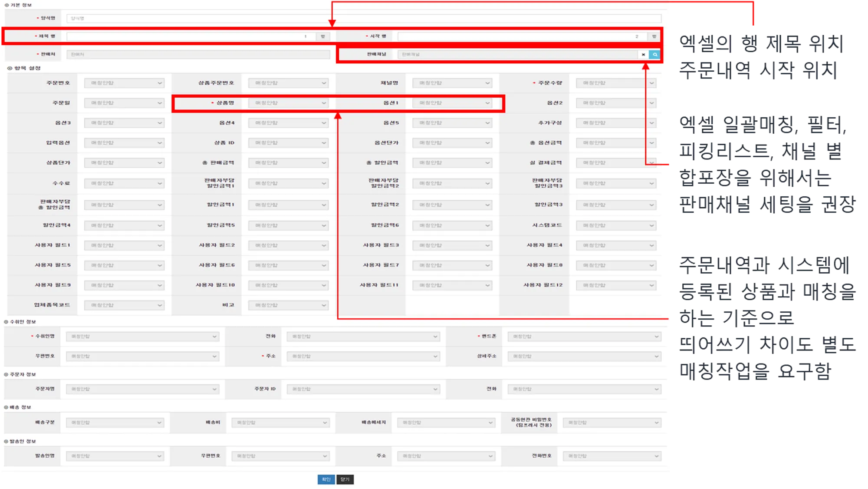Screen dimensions: 868x489
Task: Clear 판매채널 field with X icon
Action: point(643,55)
